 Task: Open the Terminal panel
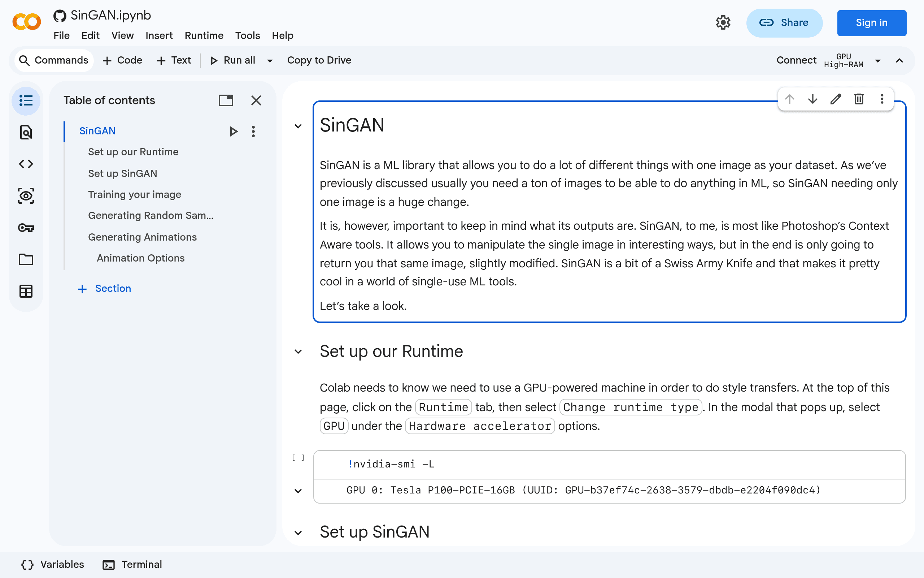pyautogui.click(x=132, y=565)
